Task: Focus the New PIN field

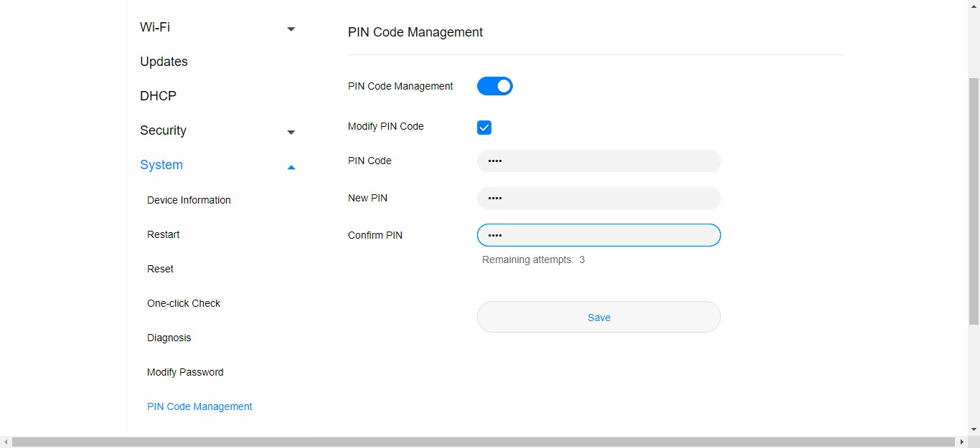Action: (598, 199)
